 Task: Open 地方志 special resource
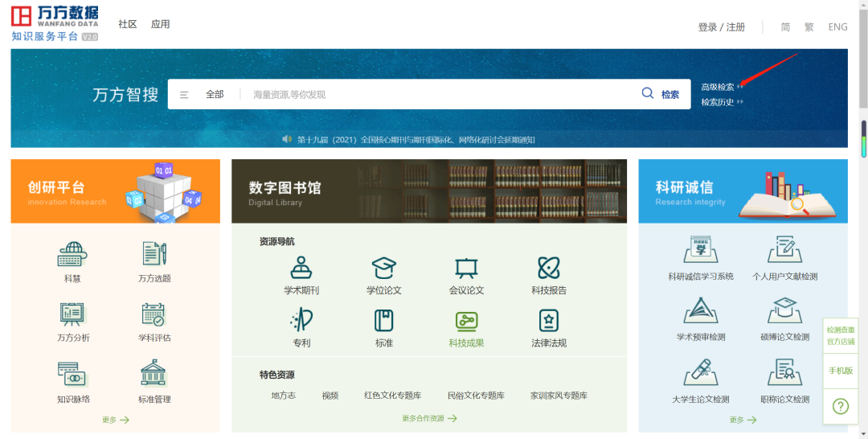tap(284, 396)
